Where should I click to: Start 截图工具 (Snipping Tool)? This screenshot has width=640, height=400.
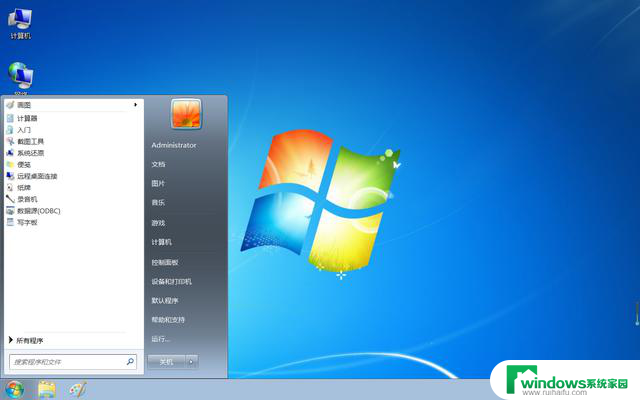click(x=71, y=141)
